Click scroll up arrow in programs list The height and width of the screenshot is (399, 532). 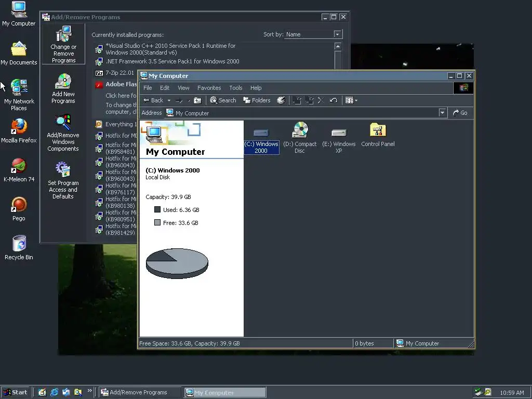(338, 46)
